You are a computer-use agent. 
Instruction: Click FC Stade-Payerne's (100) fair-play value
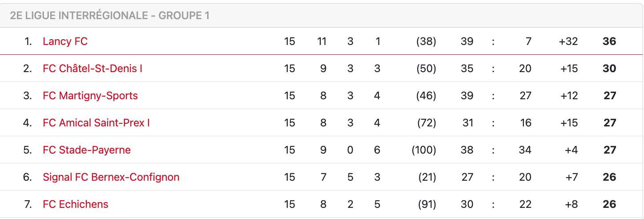(x=424, y=150)
